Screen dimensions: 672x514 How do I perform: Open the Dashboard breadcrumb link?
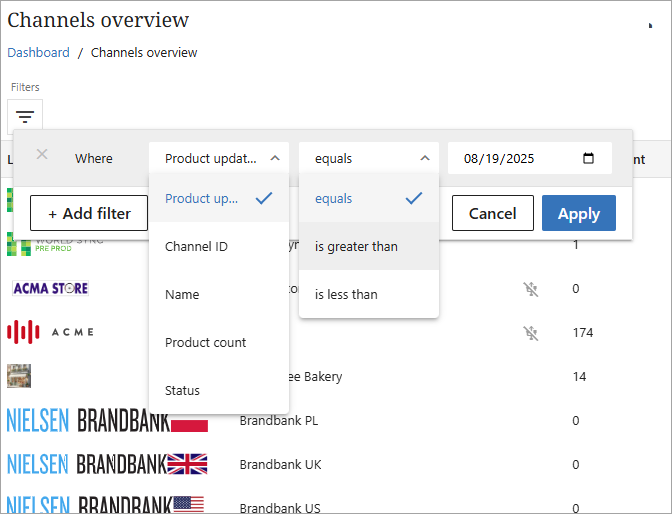39,52
